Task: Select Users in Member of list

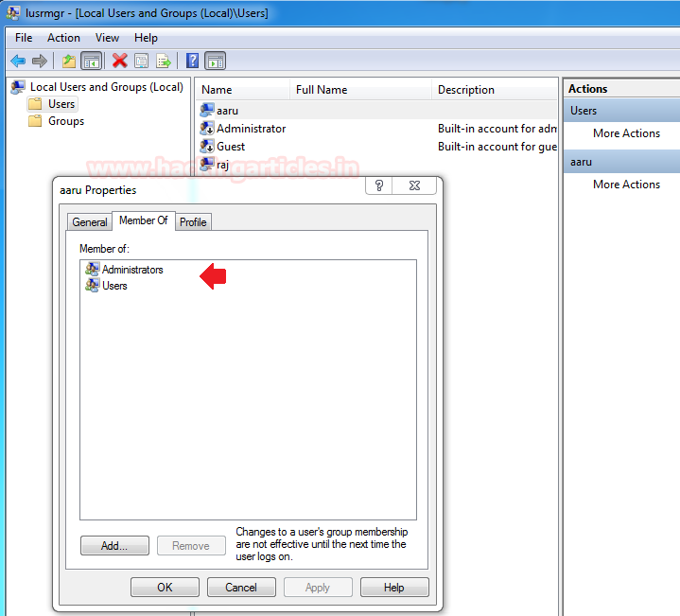Action: [114, 286]
